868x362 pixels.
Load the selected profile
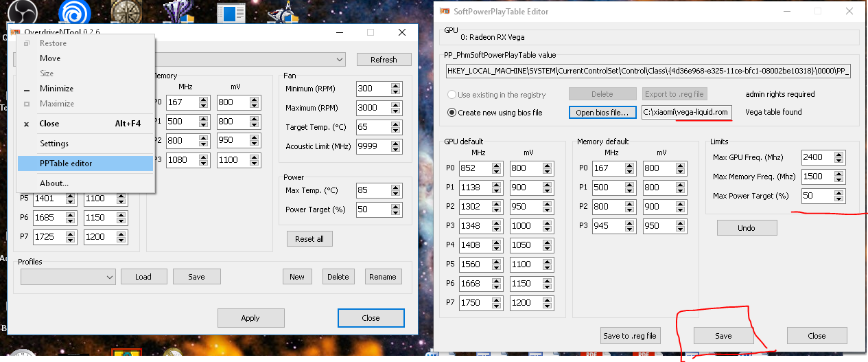pyautogui.click(x=143, y=277)
